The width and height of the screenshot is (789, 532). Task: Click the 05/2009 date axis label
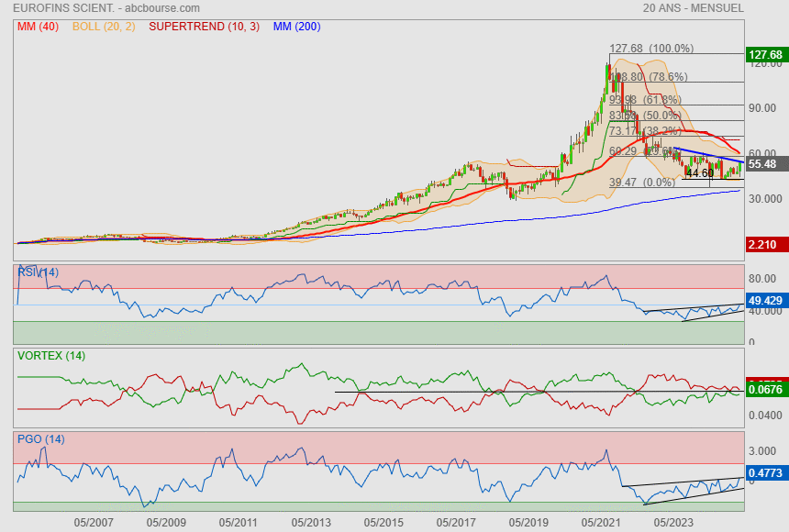166,523
